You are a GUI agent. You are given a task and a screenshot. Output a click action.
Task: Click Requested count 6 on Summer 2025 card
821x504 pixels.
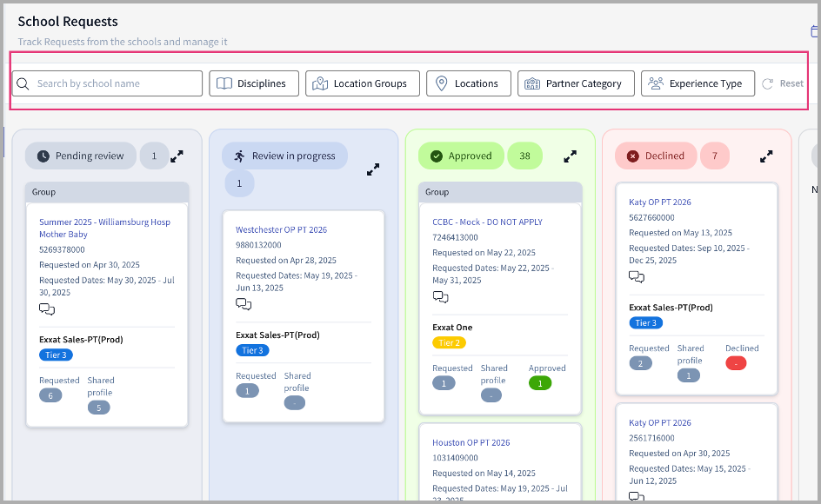pos(50,395)
